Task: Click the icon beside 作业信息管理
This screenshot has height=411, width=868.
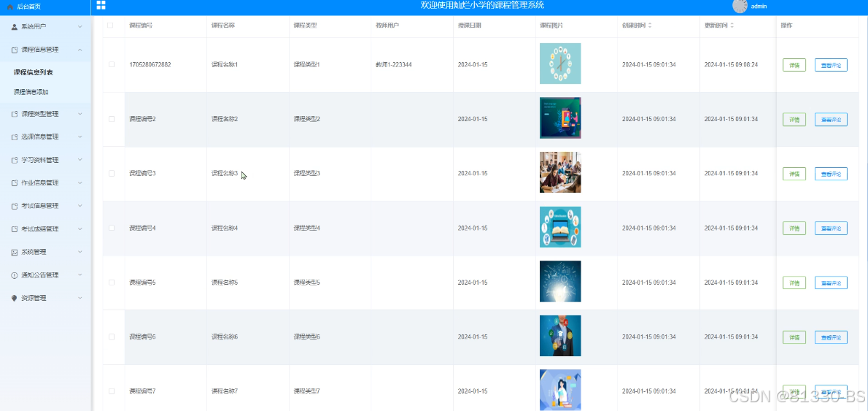Action: pos(15,183)
